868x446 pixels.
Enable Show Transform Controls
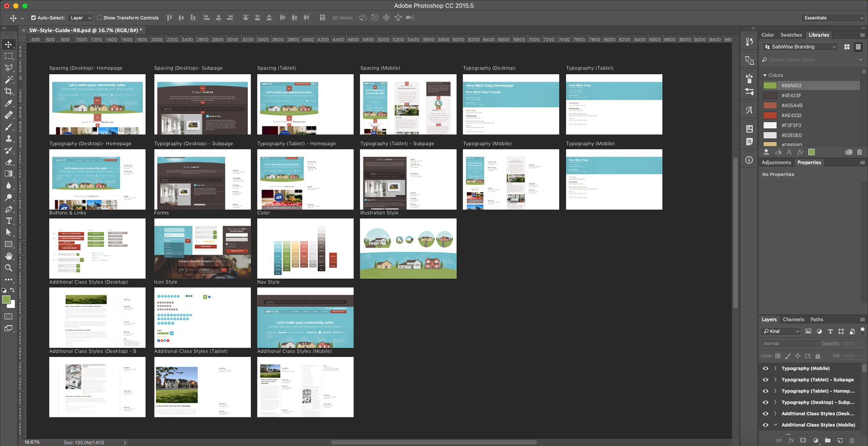pos(99,18)
